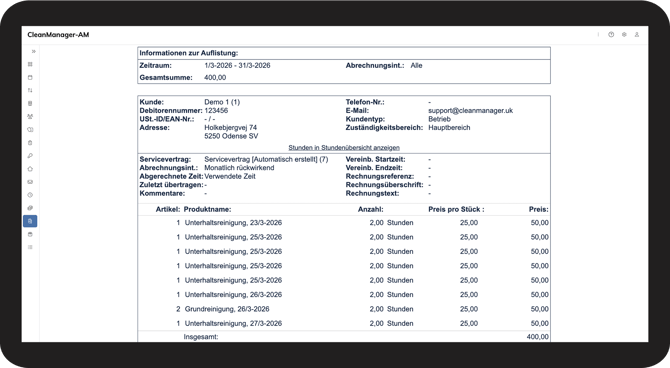Click the clipboard icon in sidebar
Screen dimensions: 670x368
(x=30, y=143)
